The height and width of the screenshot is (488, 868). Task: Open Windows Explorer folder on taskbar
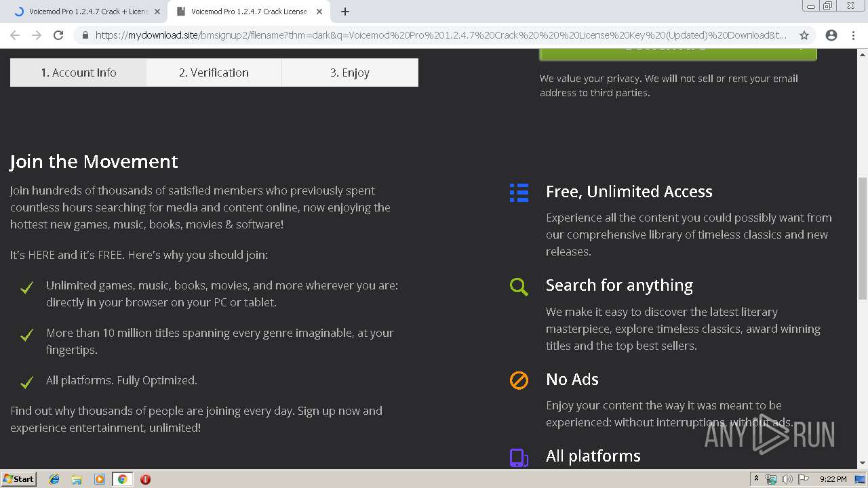pyautogui.click(x=77, y=479)
